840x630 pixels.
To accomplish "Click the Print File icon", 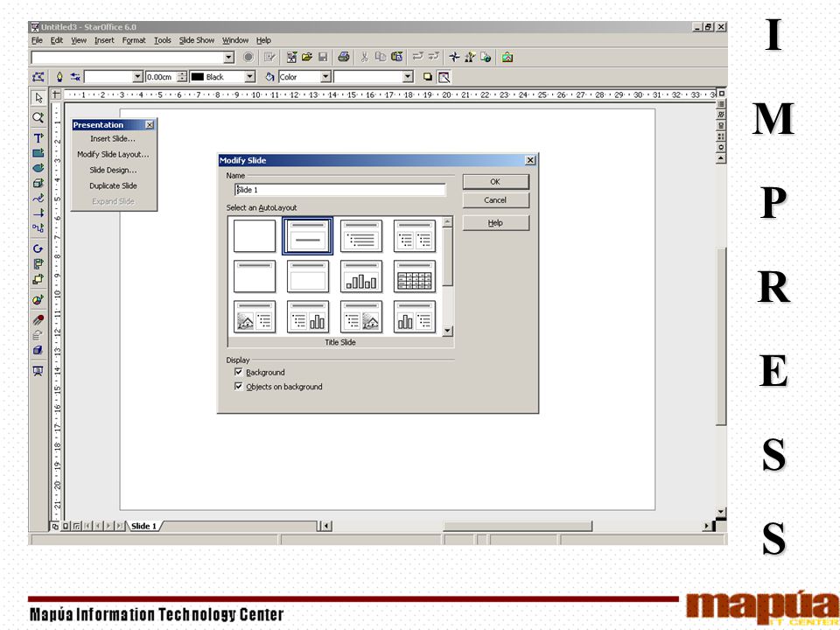I will (344, 57).
